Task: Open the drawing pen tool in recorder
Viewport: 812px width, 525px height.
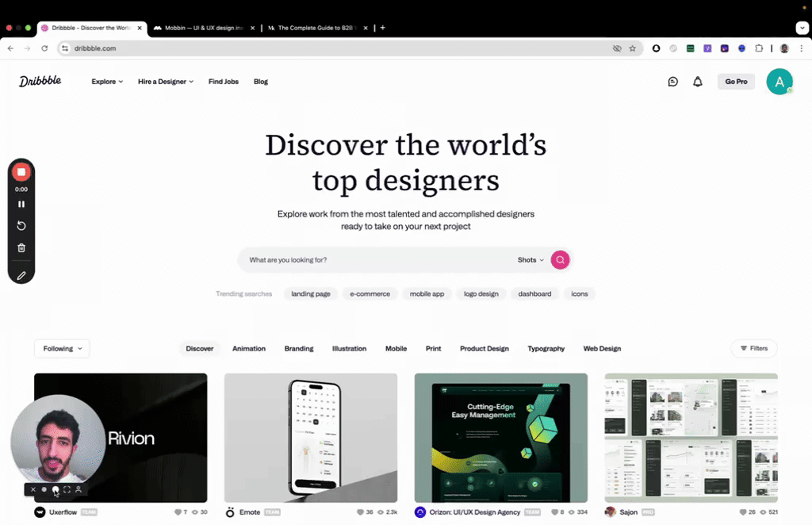Action: (x=21, y=276)
